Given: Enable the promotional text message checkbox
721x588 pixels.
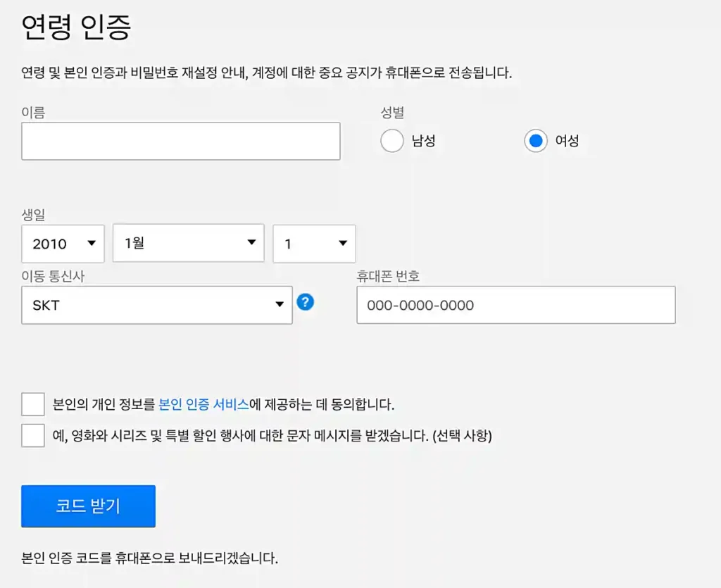Looking at the screenshot, I should point(32,437).
